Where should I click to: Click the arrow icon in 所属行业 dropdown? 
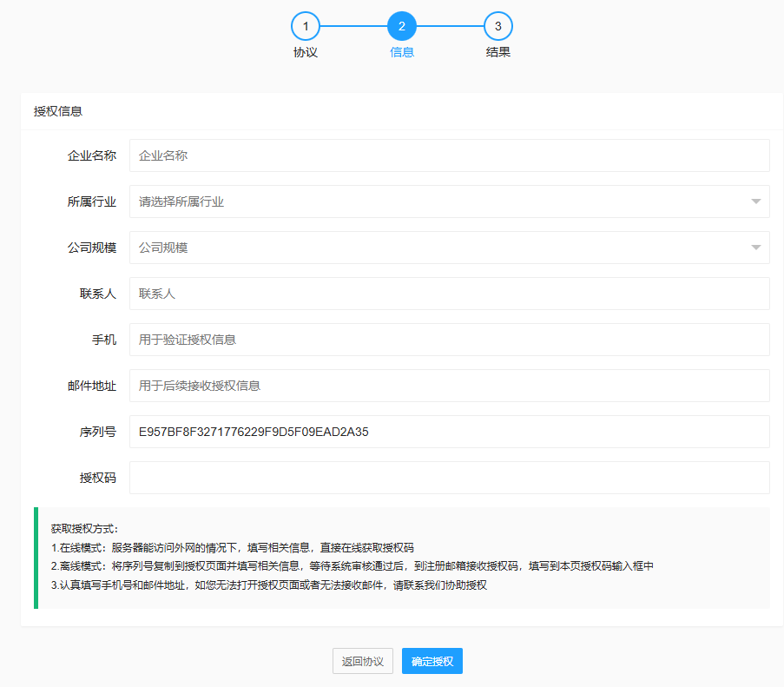coord(755,201)
